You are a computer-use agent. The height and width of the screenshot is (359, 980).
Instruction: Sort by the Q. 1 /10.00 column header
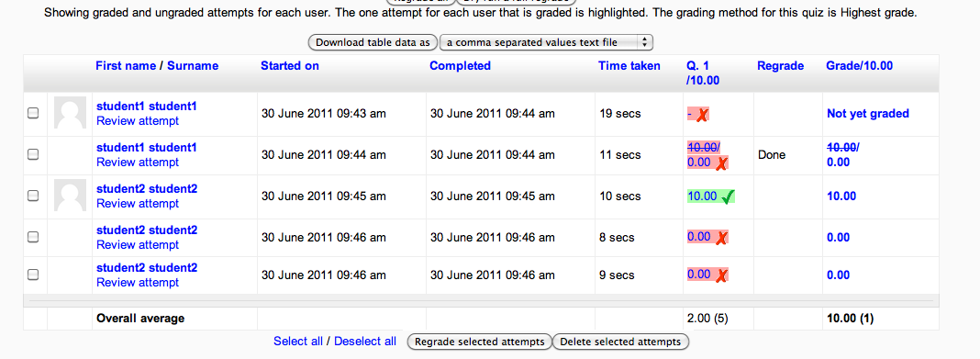703,73
